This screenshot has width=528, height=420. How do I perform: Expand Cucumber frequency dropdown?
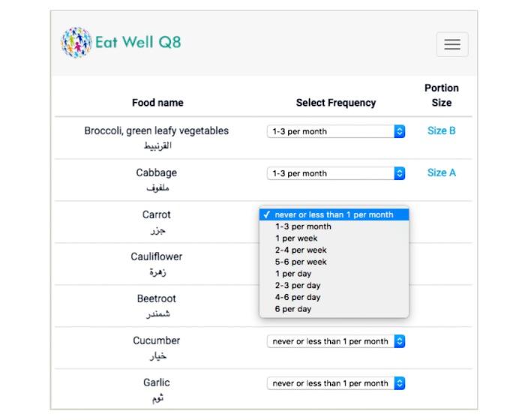(x=335, y=341)
